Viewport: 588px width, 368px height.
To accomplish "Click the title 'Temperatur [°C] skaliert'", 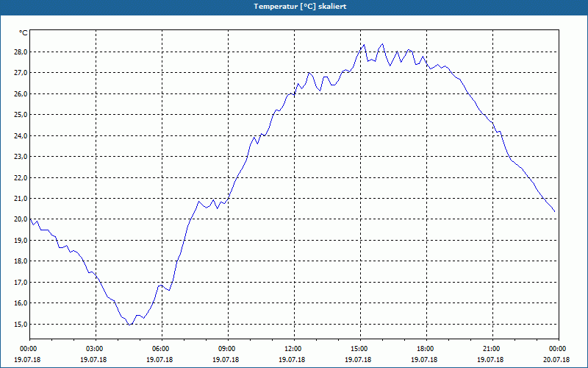I will (300, 7).
